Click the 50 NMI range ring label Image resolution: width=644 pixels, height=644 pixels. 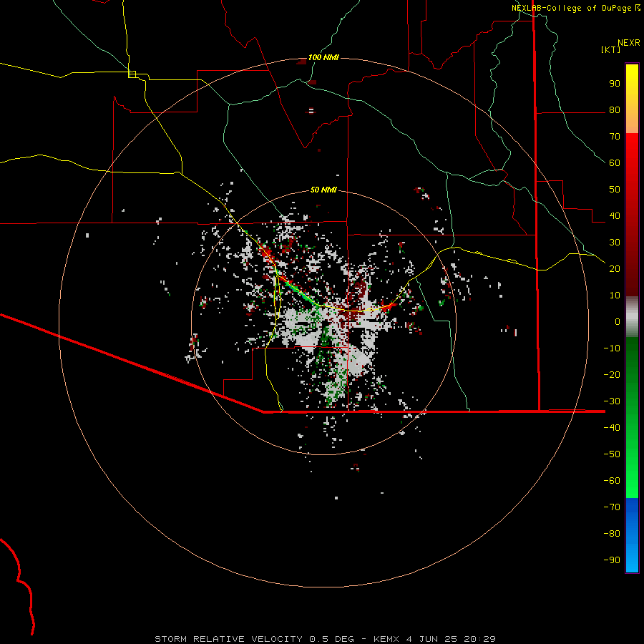[323, 190]
